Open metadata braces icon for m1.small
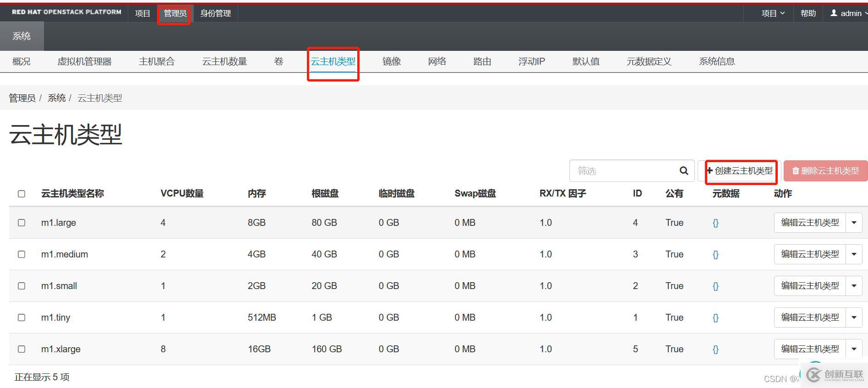 pyautogui.click(x=715, y=286)
